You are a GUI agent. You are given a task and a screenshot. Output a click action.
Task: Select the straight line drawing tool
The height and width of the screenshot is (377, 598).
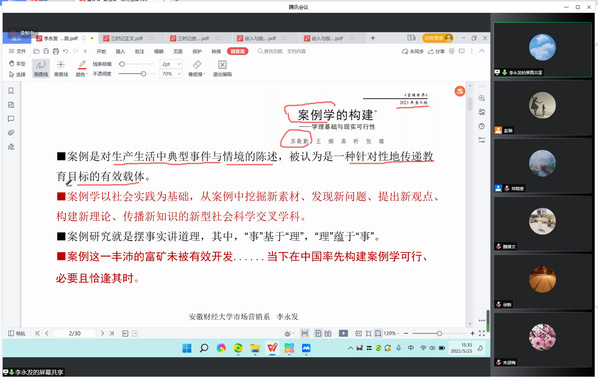[x=61, y=68]
